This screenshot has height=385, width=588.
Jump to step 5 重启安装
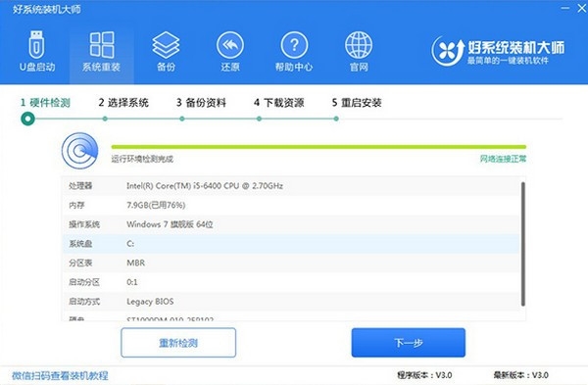click(x=357, y=103)
